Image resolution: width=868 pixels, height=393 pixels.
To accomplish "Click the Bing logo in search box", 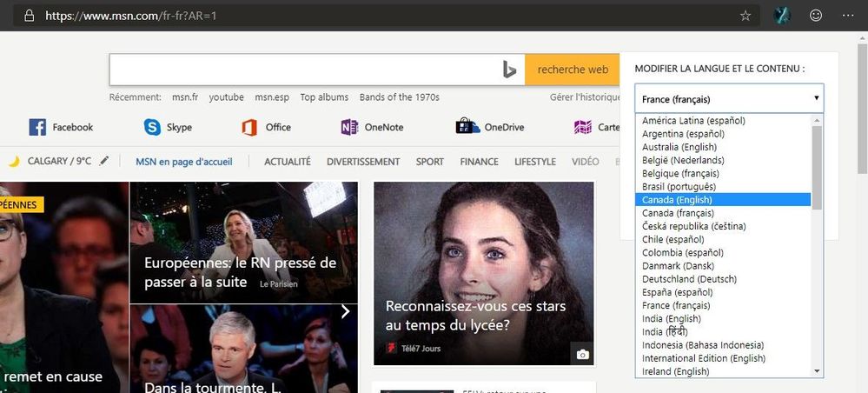I will point(509,70).
